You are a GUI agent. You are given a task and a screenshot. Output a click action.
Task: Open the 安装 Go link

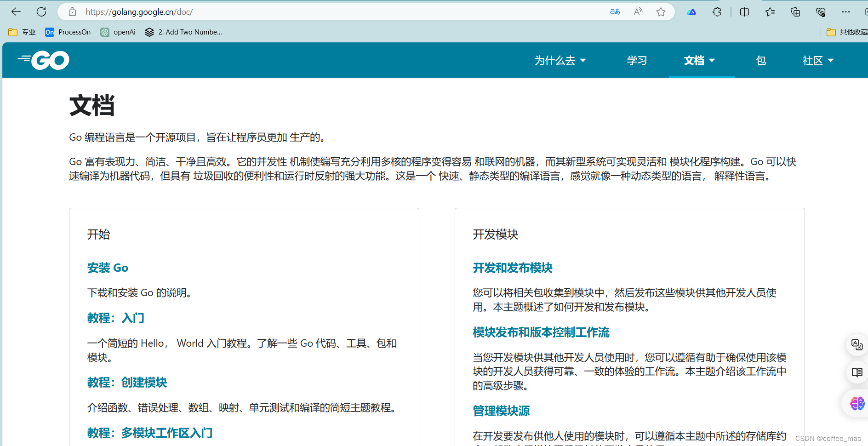tap(108, 268)
